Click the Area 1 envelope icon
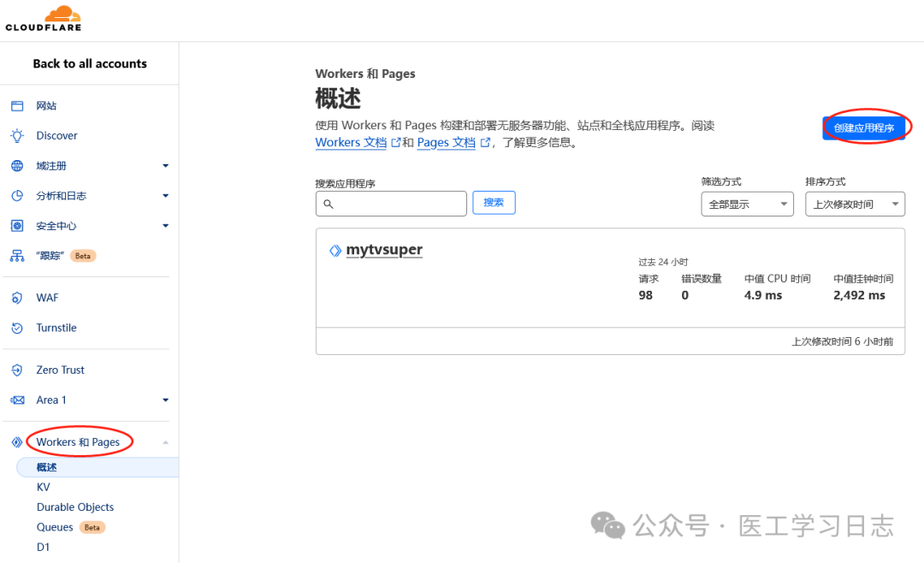The image size is (924, 563). click(16, 400)
